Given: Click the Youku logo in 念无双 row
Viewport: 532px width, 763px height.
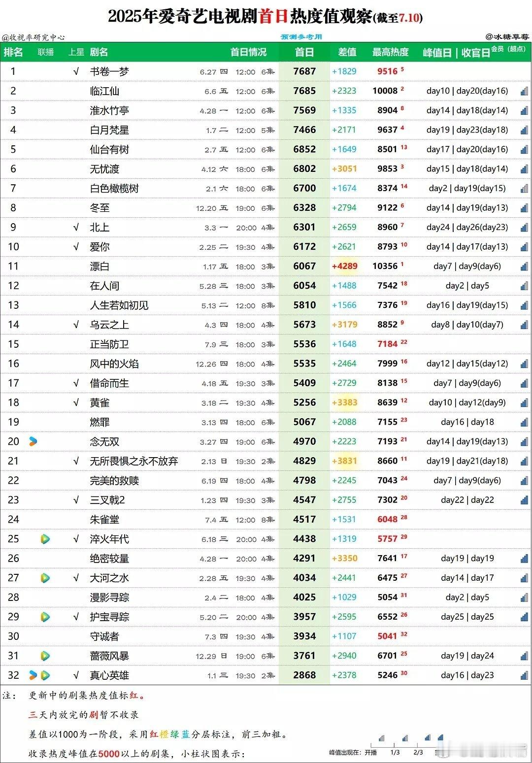Looking at the screenshot, I should point(33,441).
